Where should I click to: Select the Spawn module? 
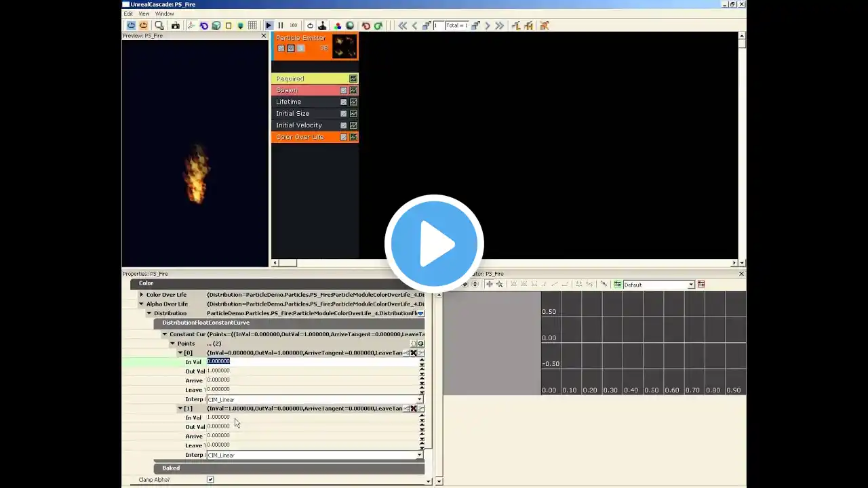click(x=315, y=90)
